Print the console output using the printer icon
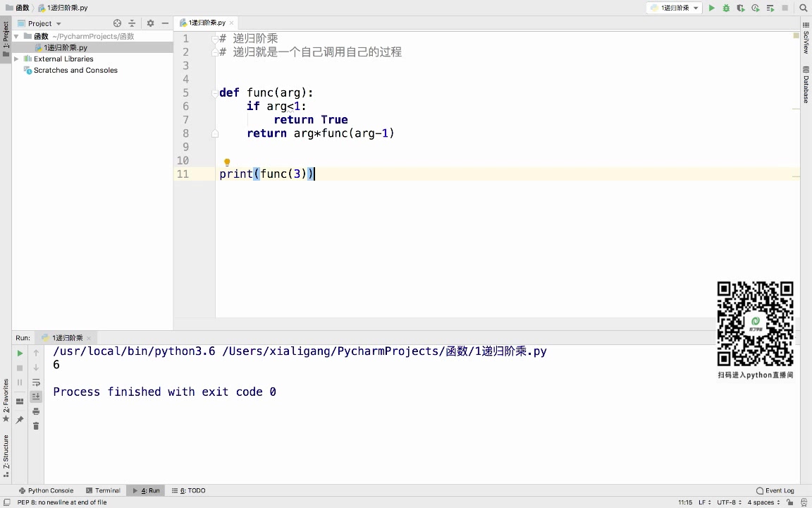 (36, 411)
